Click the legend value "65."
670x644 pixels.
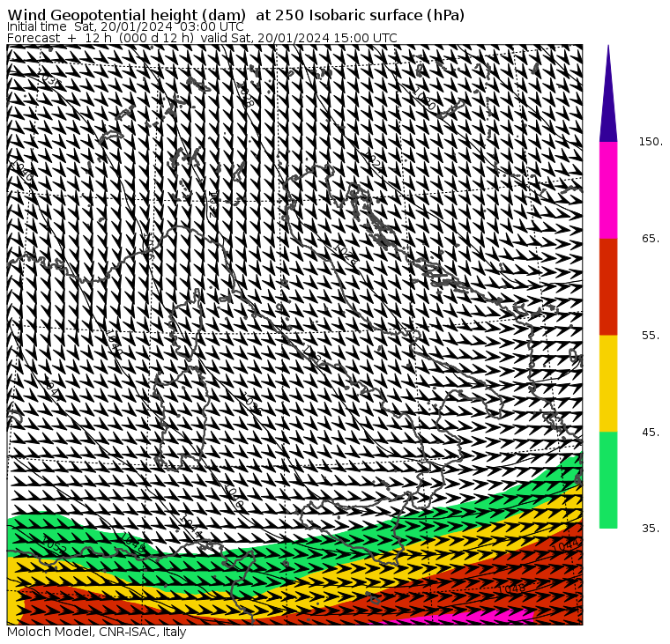(x=651, y=238)
